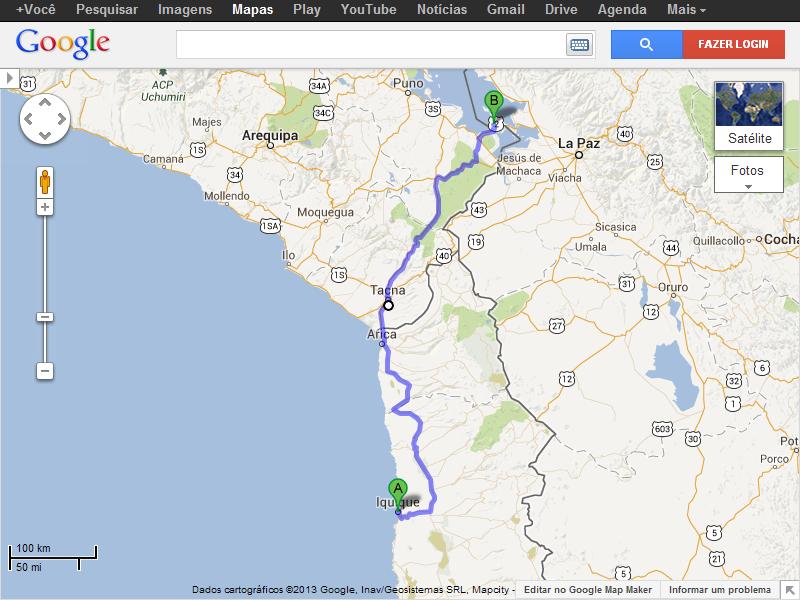Image resolution: width=800 pixels, height=600 pixels.
Task: Click the zoom slider track below the handle
Action: (45, 342)
